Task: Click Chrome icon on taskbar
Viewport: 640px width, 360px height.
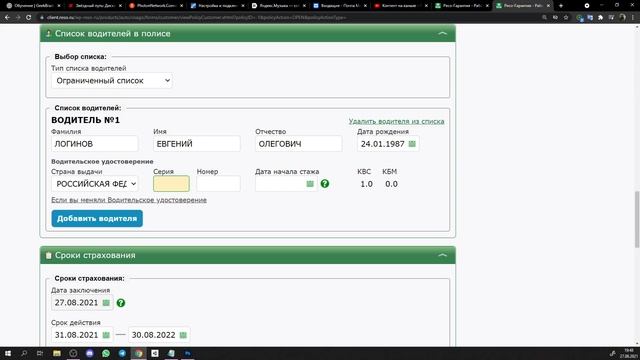Action: coord(139,353)
